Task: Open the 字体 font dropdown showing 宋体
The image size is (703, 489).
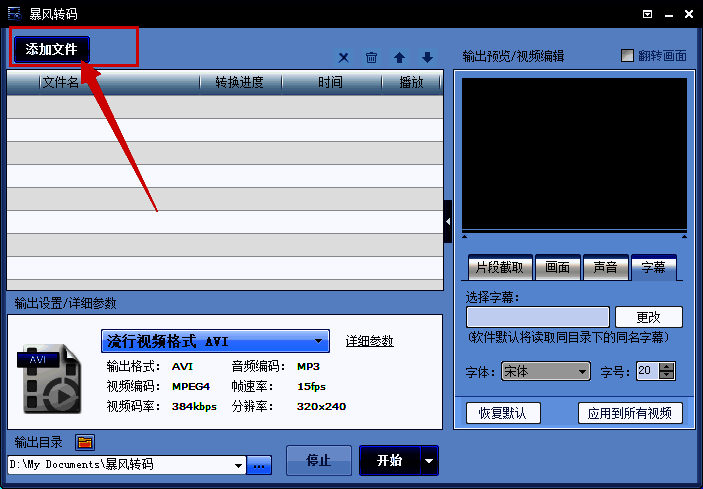Action: [545, 371]
